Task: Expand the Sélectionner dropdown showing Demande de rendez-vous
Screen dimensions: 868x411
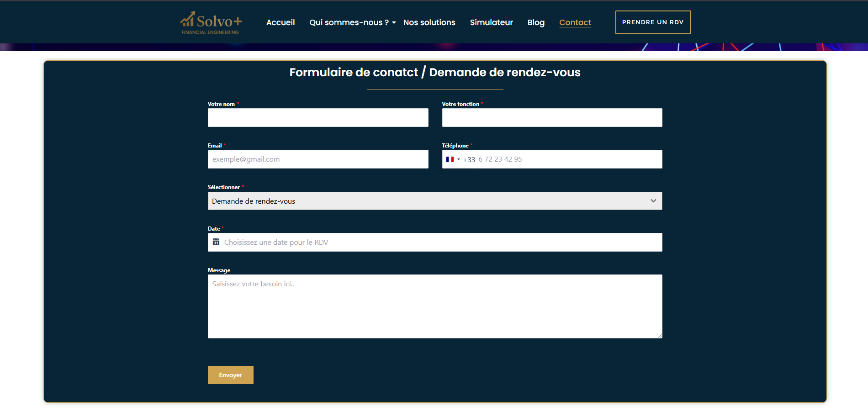Action: tap(434, 201)
